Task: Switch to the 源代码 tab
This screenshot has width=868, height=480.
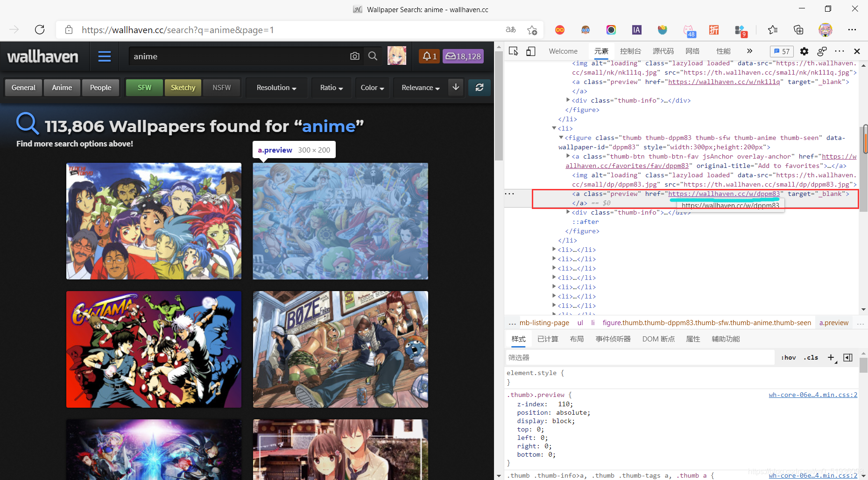Action: 663,51
